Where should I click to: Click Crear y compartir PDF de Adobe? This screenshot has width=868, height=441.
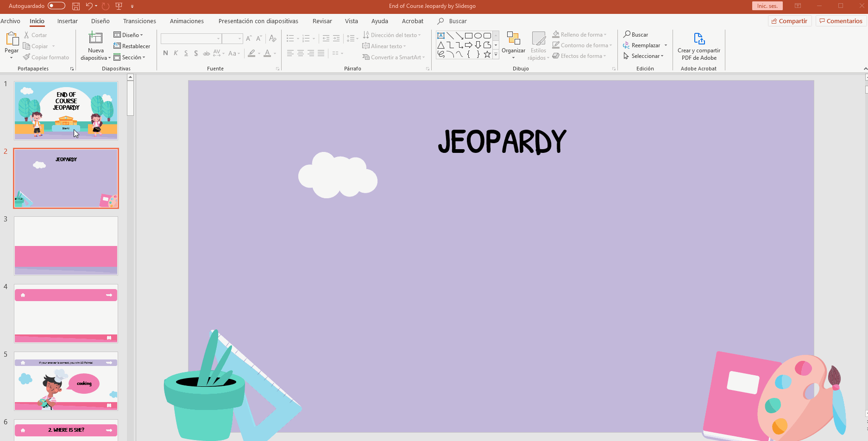pyautogui.click(x=699, y=46)
